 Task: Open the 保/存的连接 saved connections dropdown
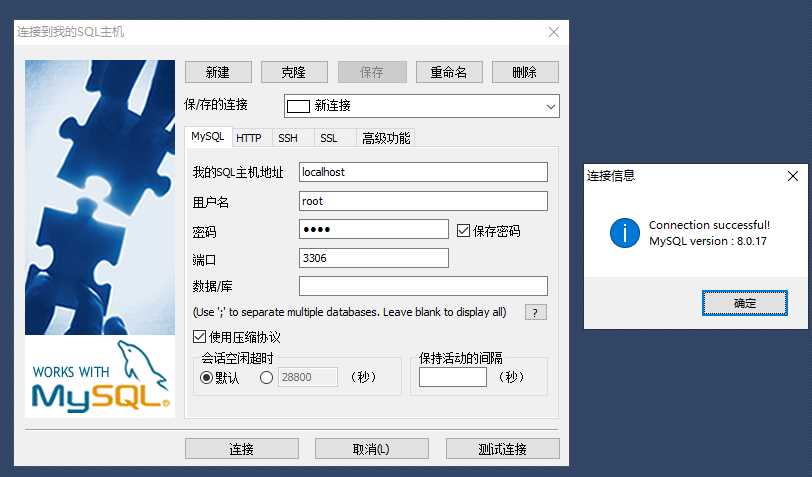point(422,106)
